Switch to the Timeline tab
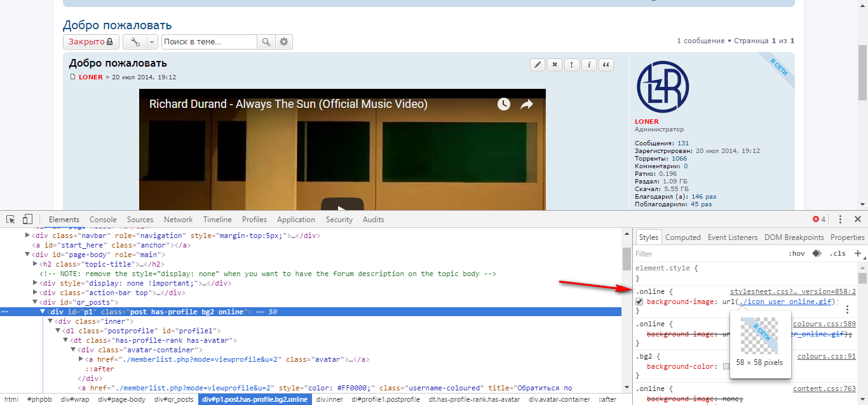The width and height of the screenshot is (868, 405). [217, 220]
